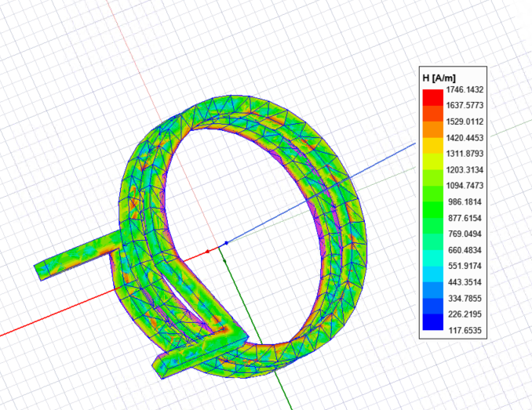
Task: Select the dark blue 117.6535 legend swatch
Action: coord(432,322)
